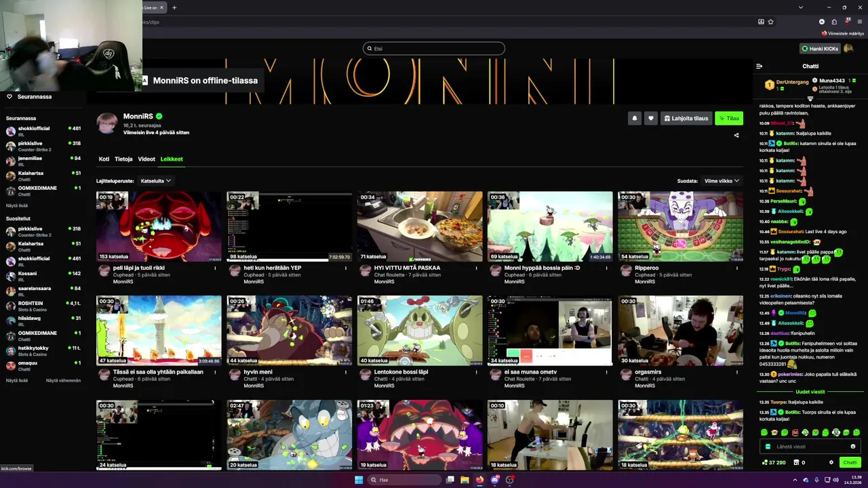Open the Viimeistele määritys bookmark
Image resolution: width=868 pixels, height=488 pixels.
pos(843,33)
